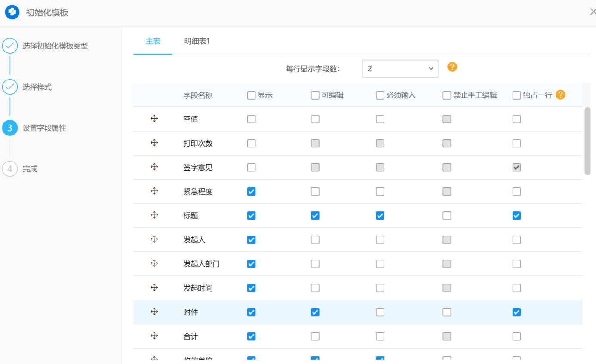
Task: Click the app logo in the title bar
Action: coord(12,12)
